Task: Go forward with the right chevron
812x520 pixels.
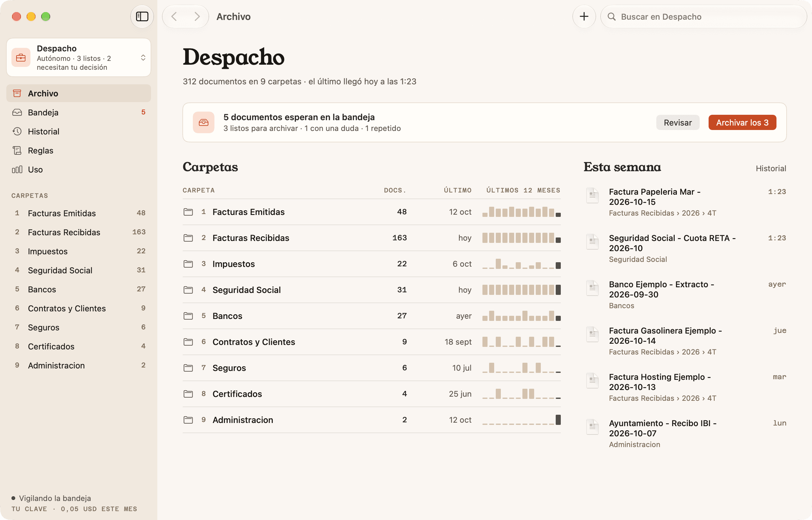Action: (197, 16)
